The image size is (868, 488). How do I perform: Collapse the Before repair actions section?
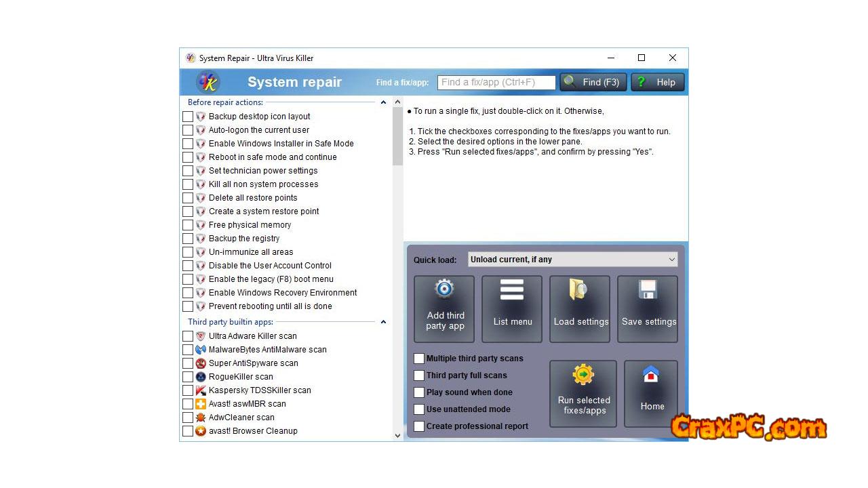tap(383, 102)
